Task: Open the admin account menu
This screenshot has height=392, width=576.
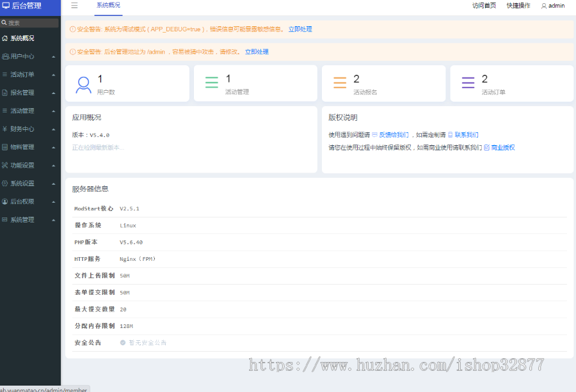Action: 553,6
